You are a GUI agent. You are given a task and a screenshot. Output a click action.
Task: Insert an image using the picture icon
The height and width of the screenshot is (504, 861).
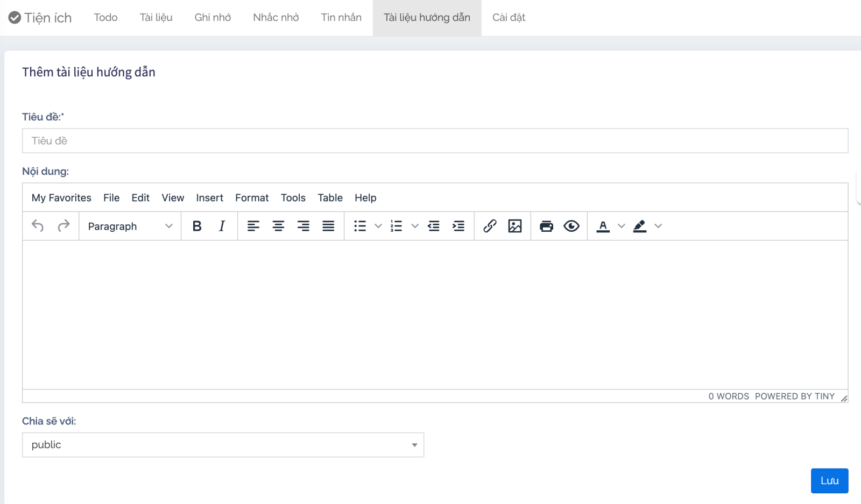pos(515,226)
